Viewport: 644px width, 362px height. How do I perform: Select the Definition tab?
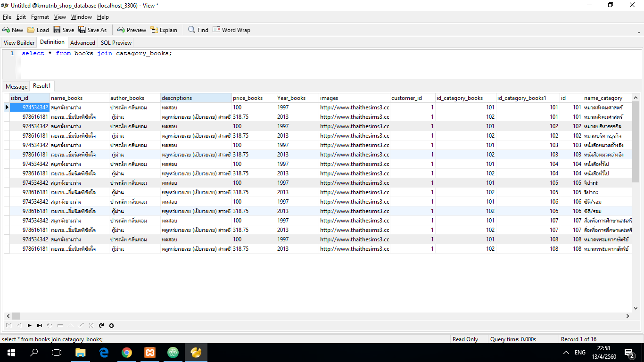[x=52, y=42]
